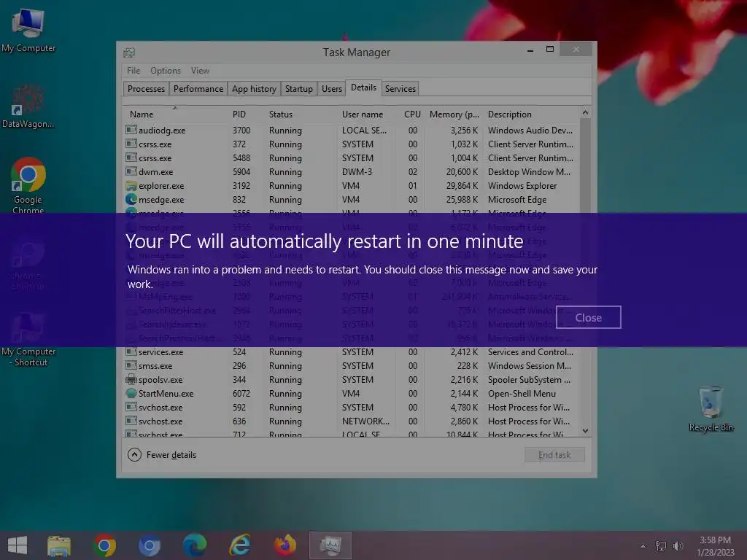The height and width of the screenshot is (560, 747).
Task: Select the Recycle Bin desktop icon
Action: click(x=711, y=408)
